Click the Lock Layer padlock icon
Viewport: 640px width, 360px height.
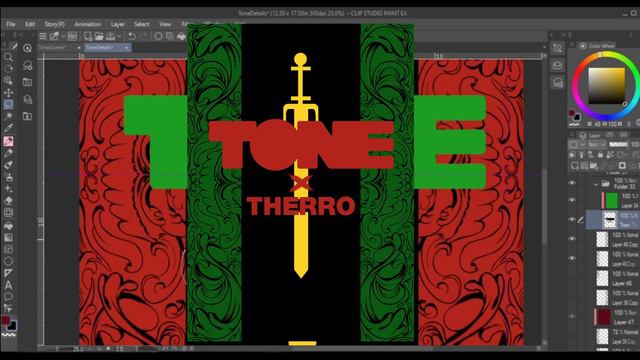point(600,155)
